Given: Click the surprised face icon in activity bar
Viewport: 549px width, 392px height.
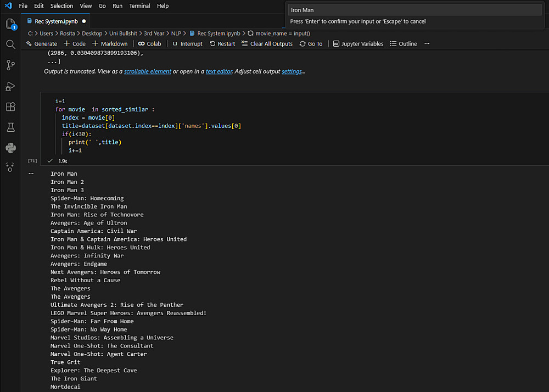Looking at the screenshot, I should coord(10,168).
